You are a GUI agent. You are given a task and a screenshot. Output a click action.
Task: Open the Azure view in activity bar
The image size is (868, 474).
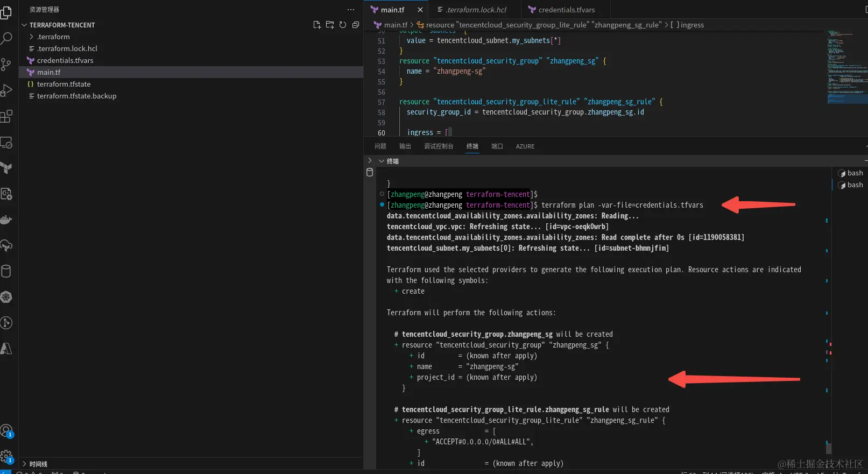click(6, 349)
